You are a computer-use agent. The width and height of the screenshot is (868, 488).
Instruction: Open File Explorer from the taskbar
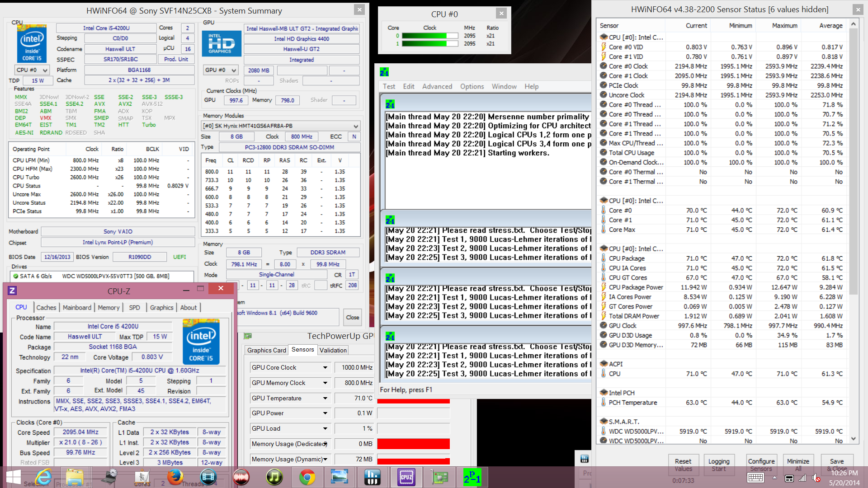[x=75, y=477]
